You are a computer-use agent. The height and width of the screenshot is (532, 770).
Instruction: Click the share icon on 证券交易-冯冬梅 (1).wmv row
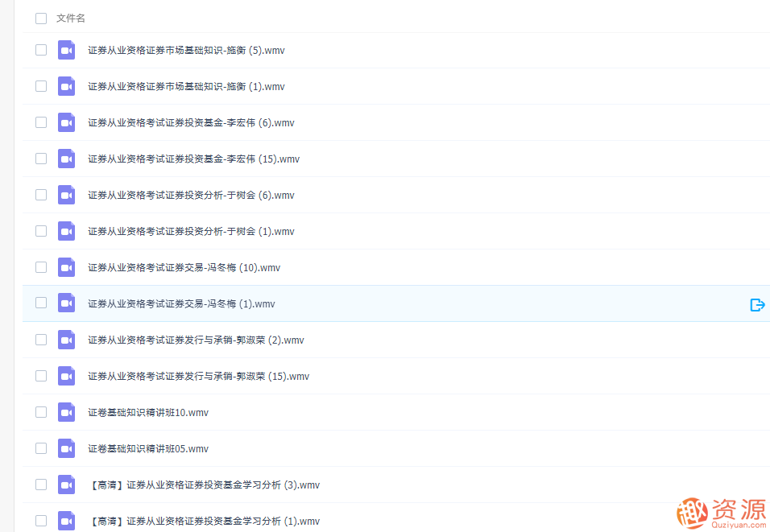pos(757,305)
